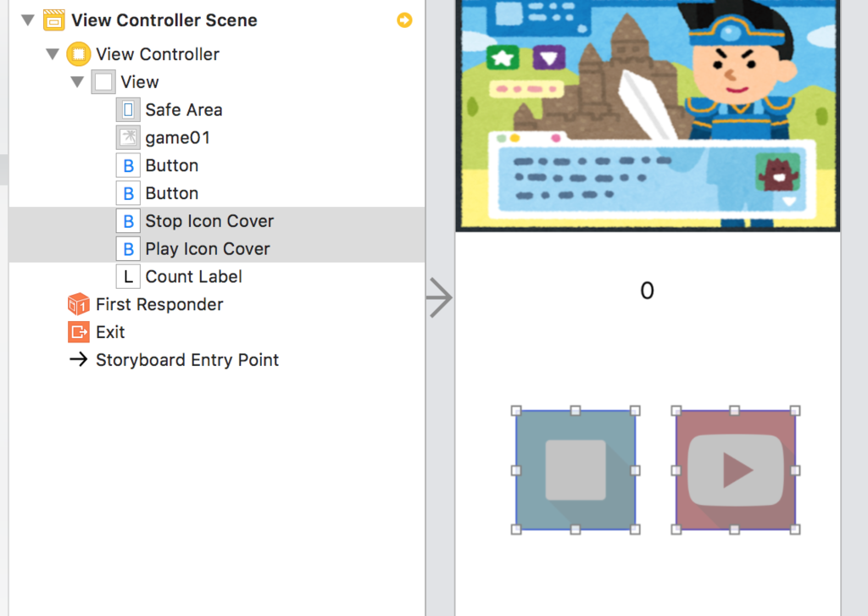Screen dimensions: 868x616
Task: Click the stop button on canvas
Action: [x=576, y=470]
